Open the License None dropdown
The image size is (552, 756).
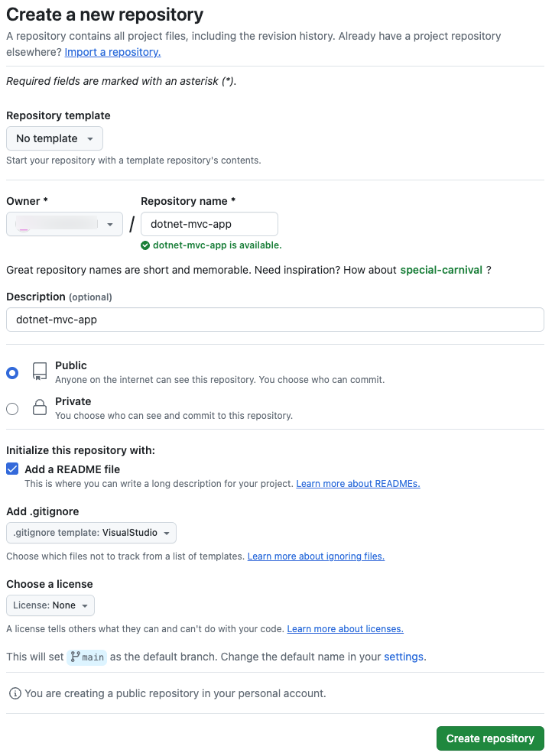click(50, 605)
